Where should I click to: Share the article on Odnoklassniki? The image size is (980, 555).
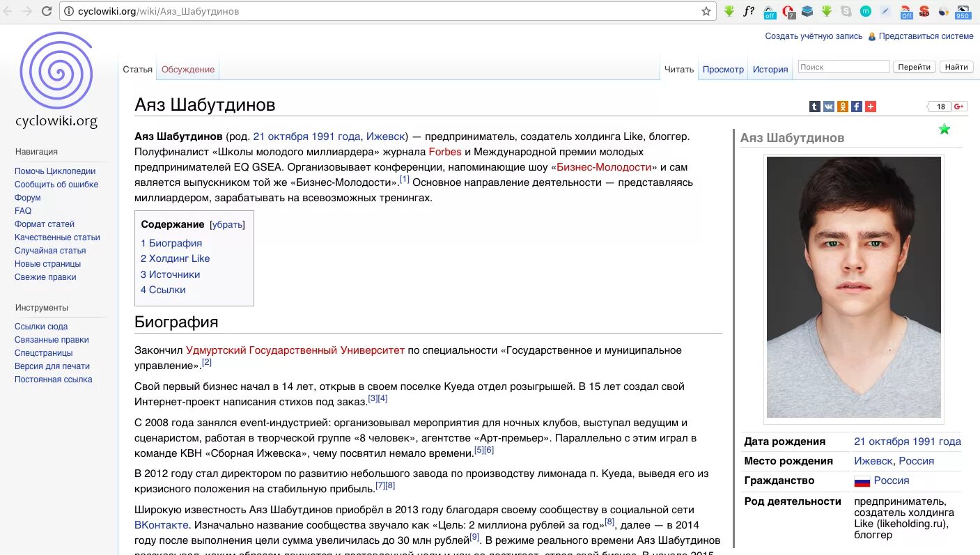[842, 107]
